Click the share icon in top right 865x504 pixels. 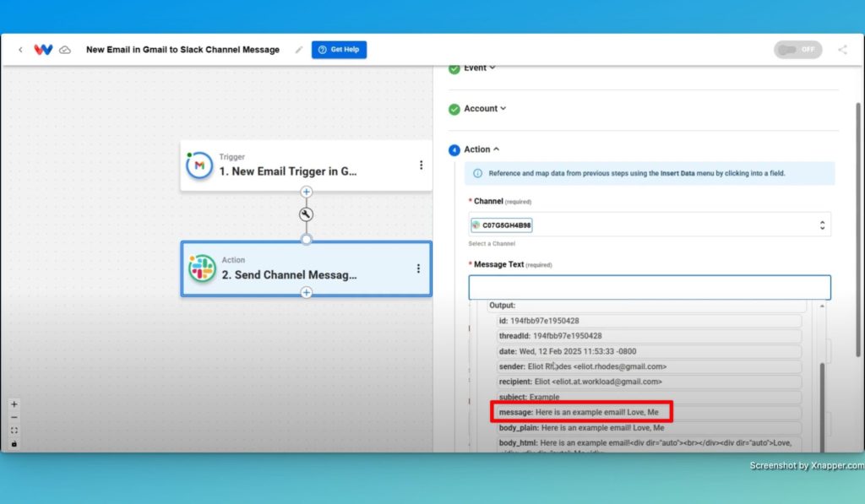point(842,50)
